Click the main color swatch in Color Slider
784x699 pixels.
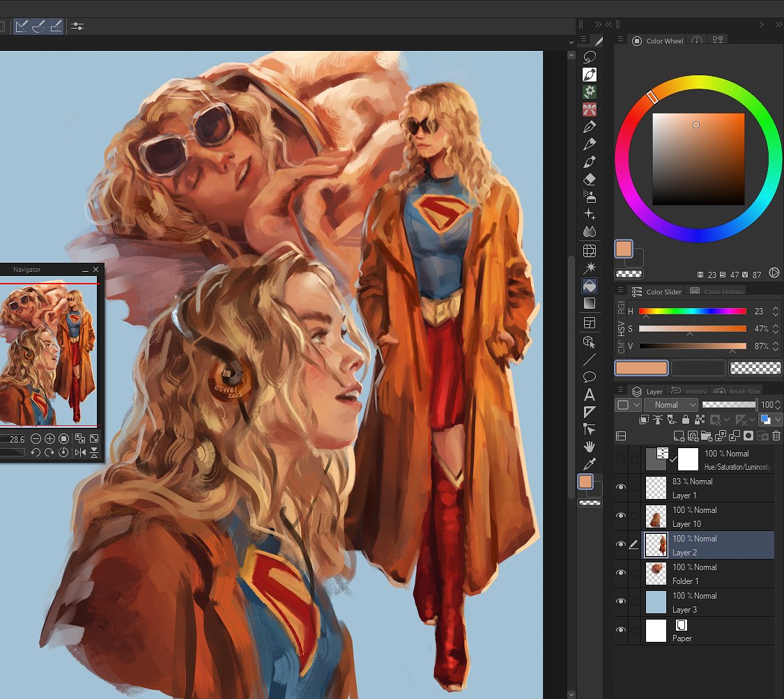(641, 368)
